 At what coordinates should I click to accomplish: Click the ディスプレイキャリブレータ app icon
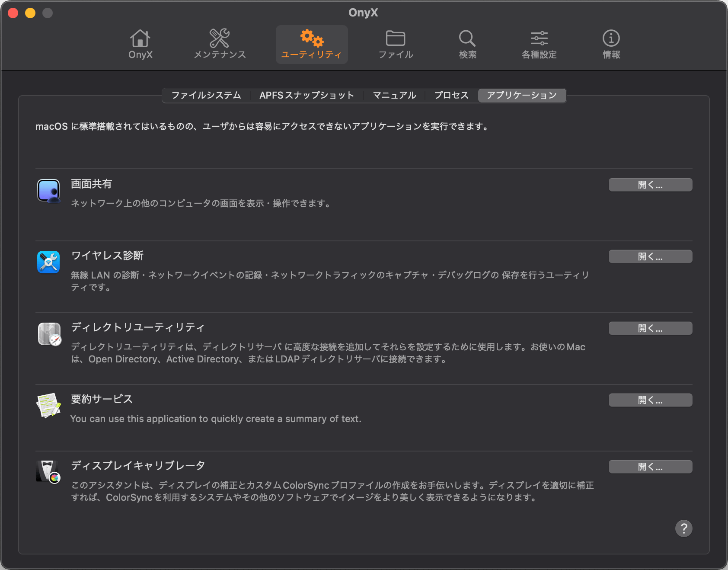[48, 472]
